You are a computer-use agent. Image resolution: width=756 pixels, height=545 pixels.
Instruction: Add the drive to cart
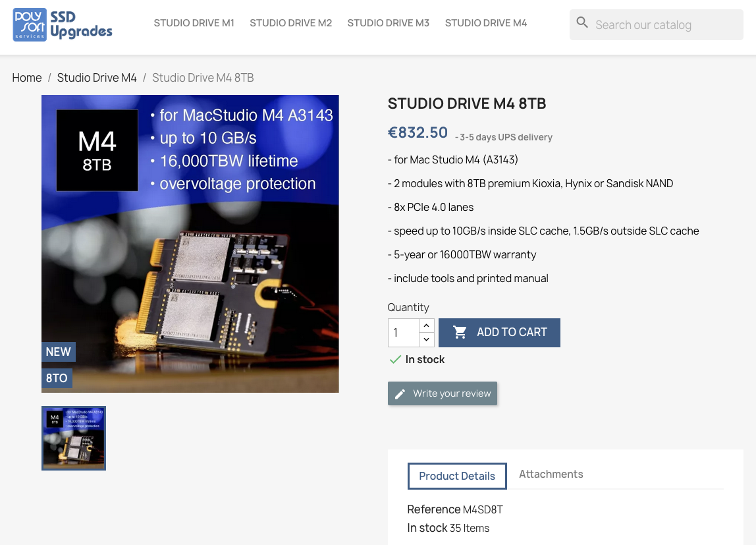[499, 332]
